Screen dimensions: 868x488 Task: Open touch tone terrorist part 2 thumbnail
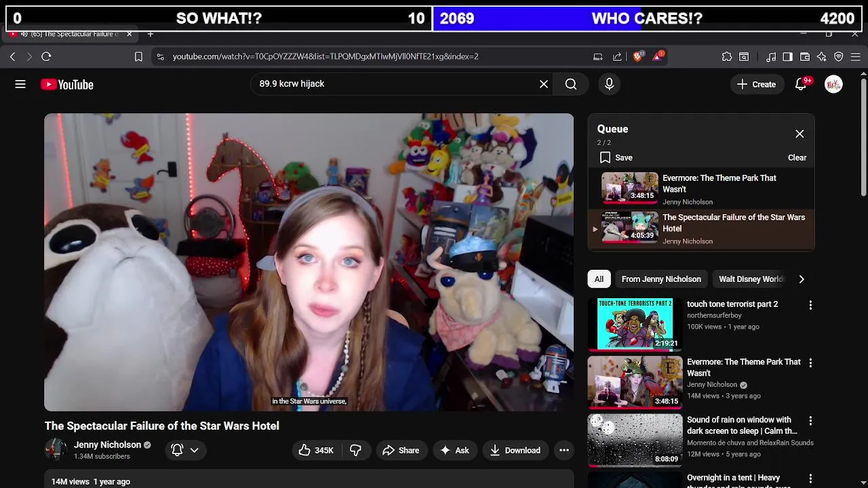[635, 324]
